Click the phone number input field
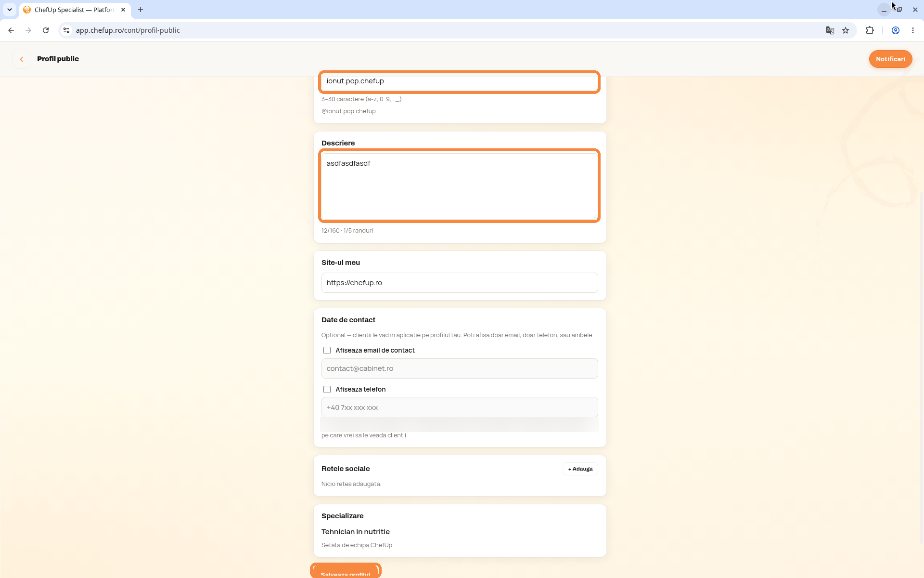The image size is (924, 578). [460, 407]
